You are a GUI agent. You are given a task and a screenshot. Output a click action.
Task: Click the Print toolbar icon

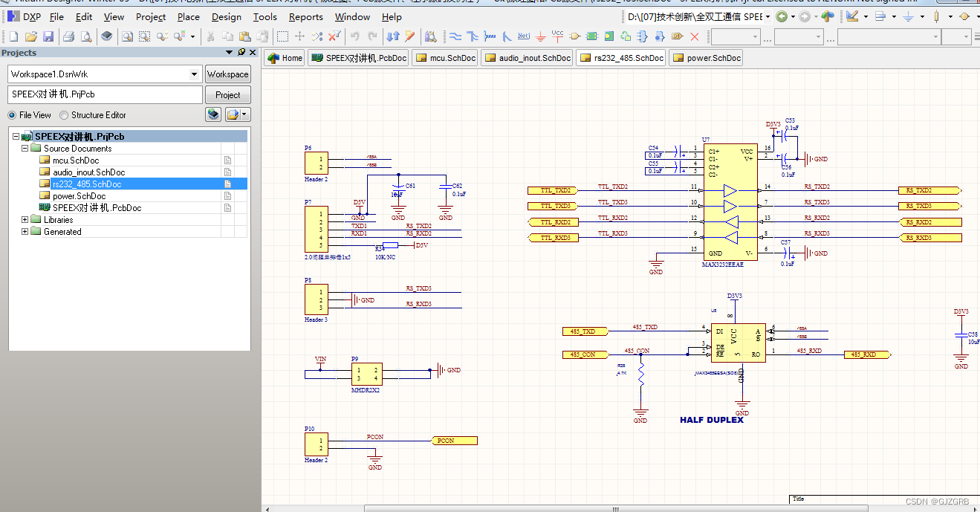pos(68,36)
